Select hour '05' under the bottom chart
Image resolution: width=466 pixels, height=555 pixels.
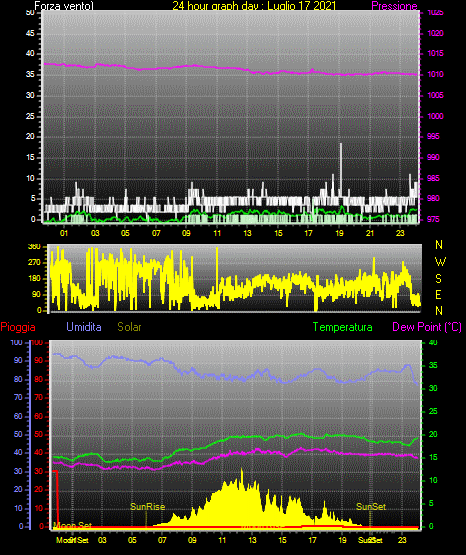tap(132, 540)
